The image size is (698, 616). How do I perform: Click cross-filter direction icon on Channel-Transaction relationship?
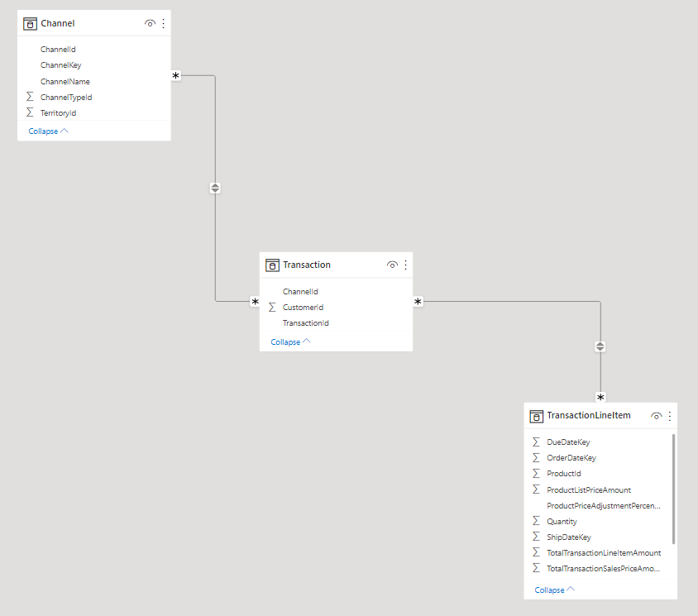click(x=215, y=188)
